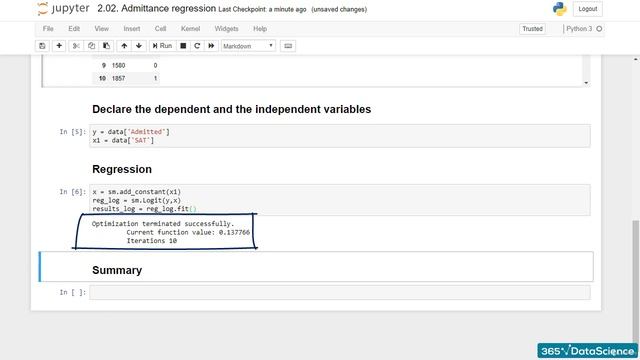Click the table row with value 1857
Image resolution: width=640 pixels, height=360 pixels.
(126, 78)
